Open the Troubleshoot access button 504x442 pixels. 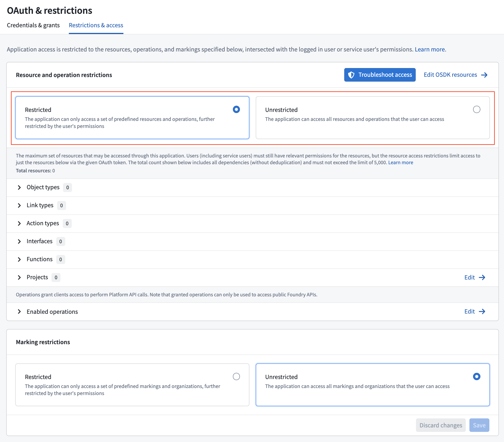click(380, 75)
